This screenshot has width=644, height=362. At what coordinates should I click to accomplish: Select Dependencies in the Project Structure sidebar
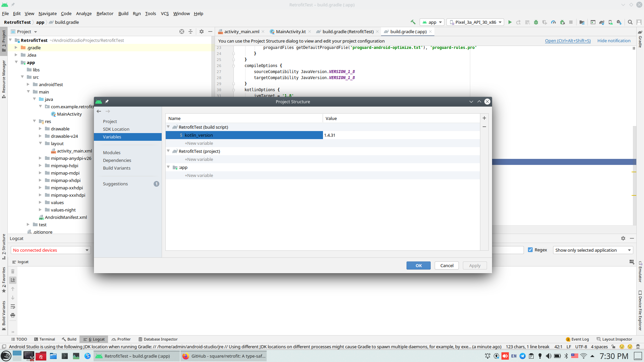117,160
